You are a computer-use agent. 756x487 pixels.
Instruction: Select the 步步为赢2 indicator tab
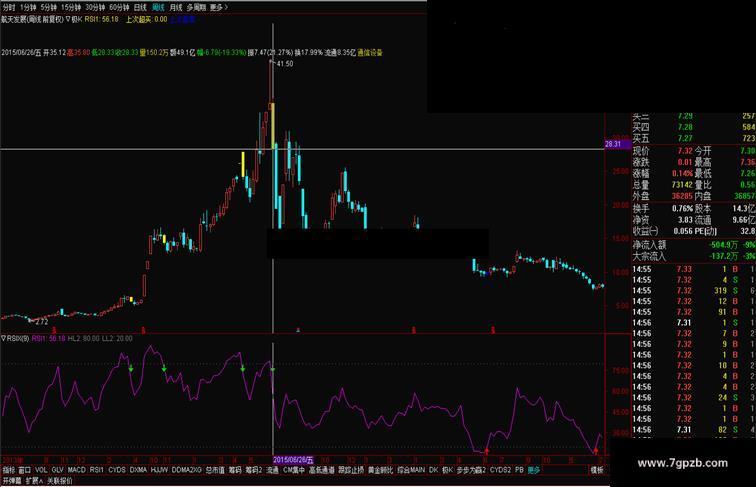coord(471,470)
